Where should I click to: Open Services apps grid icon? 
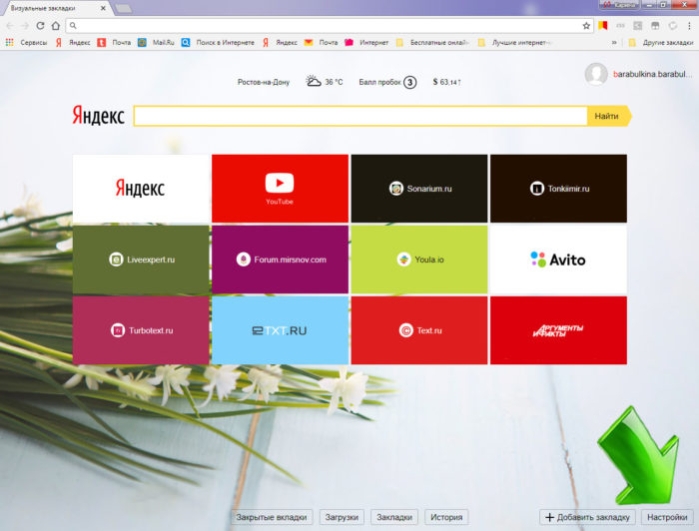point(9,42)
